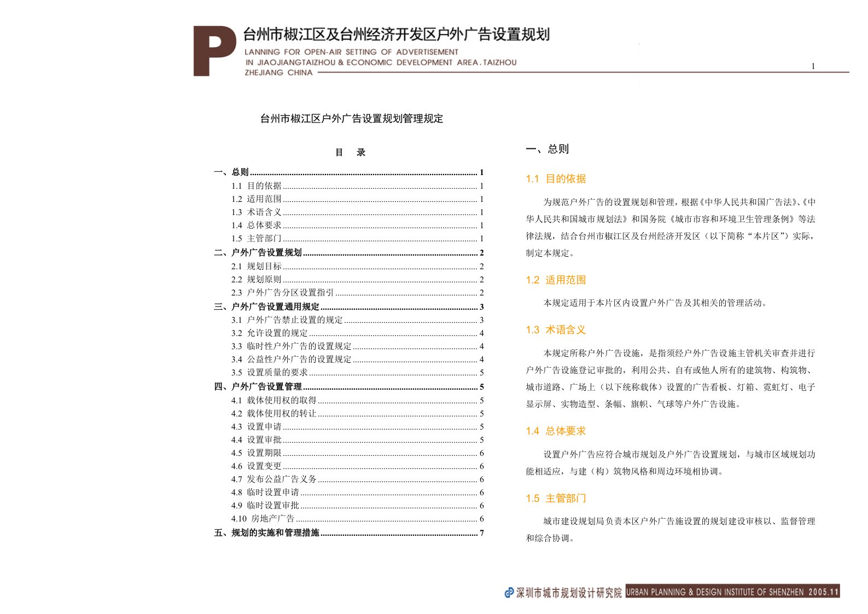The width and height of the screenshot is (868, 614).
Task: Click the right-column heading 一、总则
Action: point(547,149)
